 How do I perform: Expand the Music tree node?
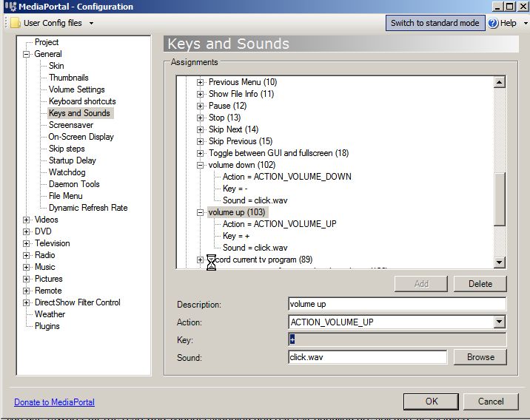click(26, 267)
